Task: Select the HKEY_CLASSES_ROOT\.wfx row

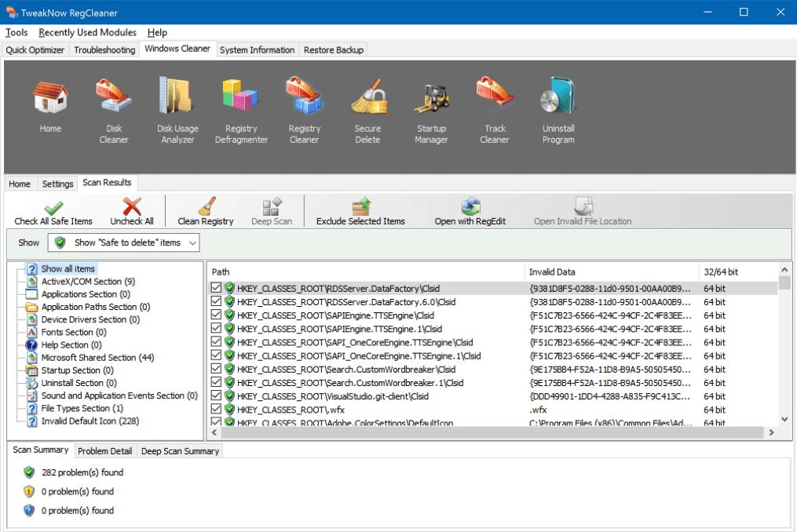Action: pyautogui.click(x=492, y=410)
